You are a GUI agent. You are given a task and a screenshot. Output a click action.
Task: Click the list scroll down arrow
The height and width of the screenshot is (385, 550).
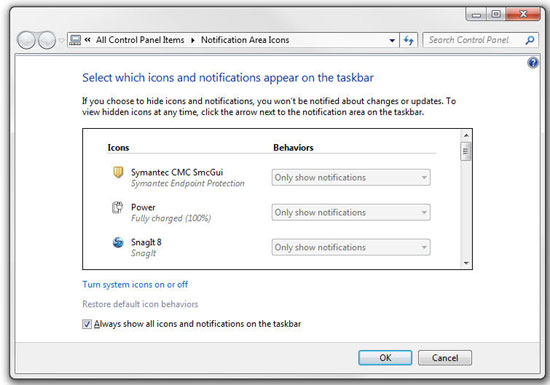[466, 263]
